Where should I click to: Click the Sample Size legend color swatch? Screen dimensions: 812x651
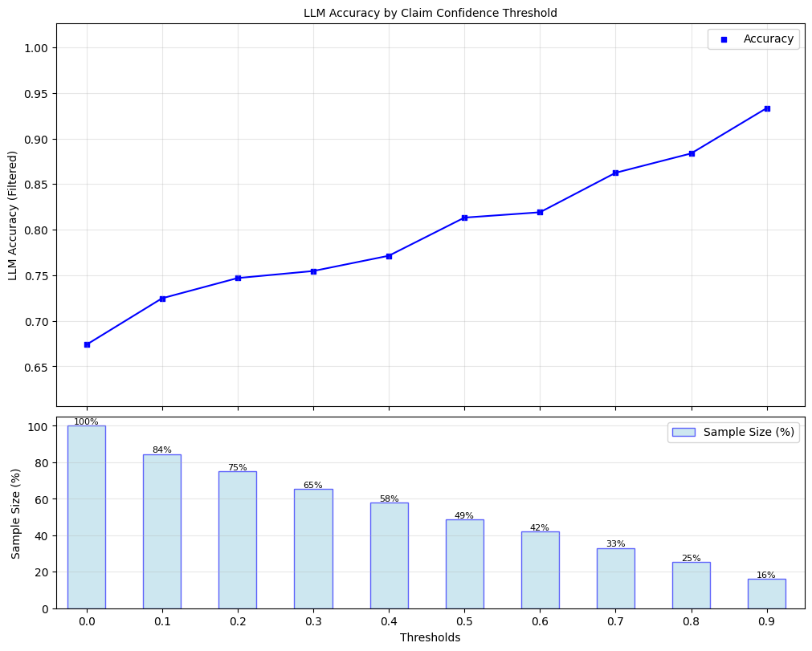(683, 433)
